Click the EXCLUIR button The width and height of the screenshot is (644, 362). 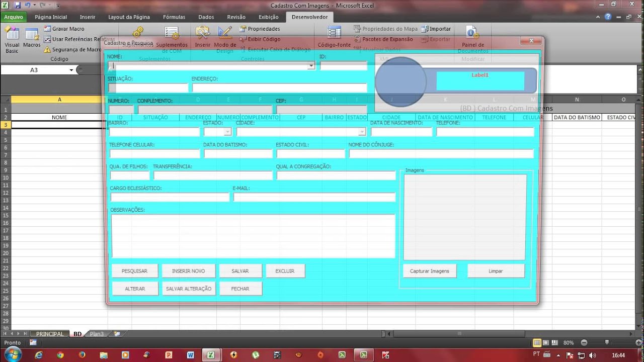(285, 271)
